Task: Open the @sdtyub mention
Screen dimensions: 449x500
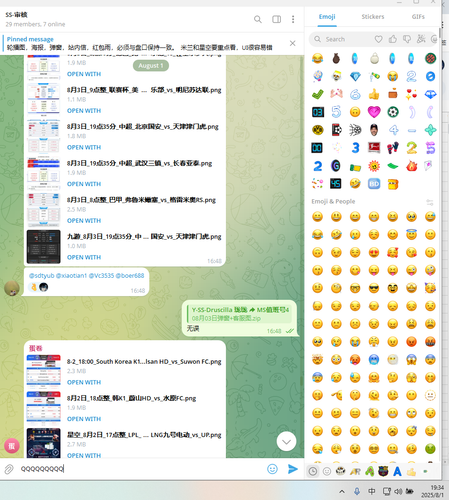Action: (x=41, y=276)
